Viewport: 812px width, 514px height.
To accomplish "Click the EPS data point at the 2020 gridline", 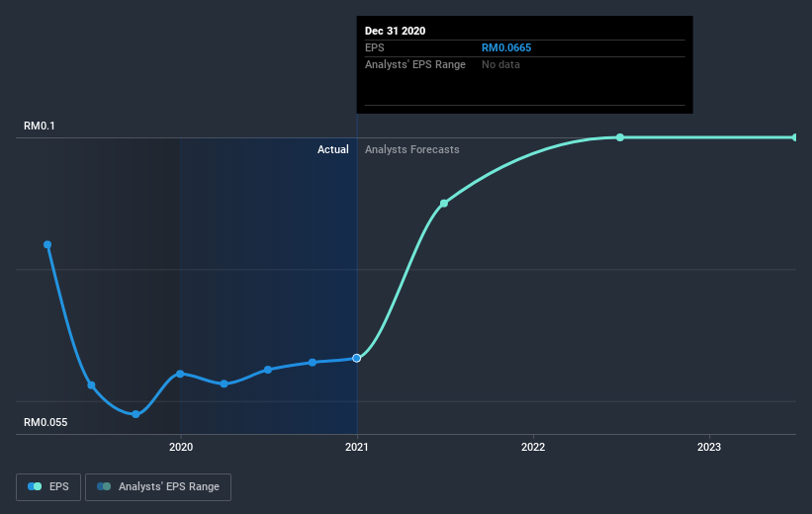I will point(180,374).
